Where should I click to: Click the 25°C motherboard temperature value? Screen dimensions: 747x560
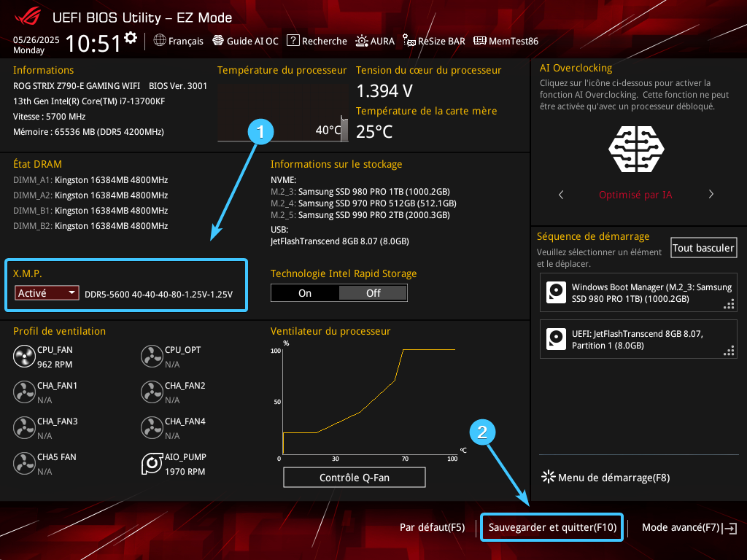pyautogui.click(x=374, y=131)
